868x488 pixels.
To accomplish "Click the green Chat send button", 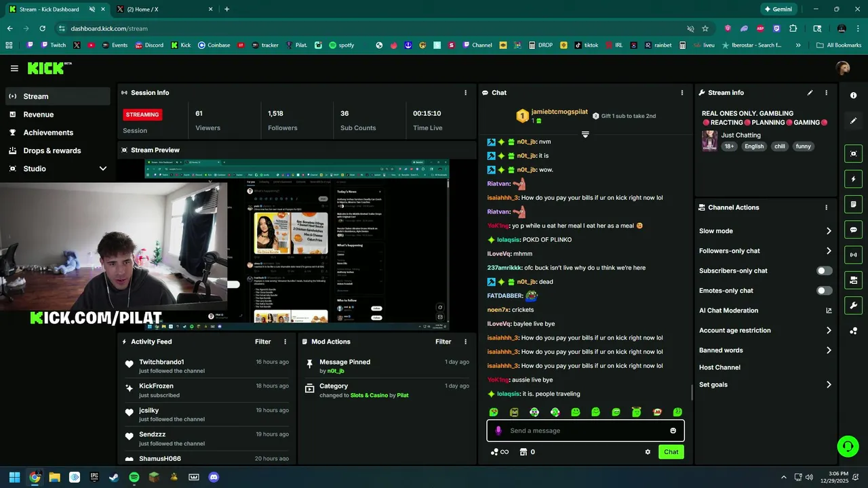I will (671, 452).
